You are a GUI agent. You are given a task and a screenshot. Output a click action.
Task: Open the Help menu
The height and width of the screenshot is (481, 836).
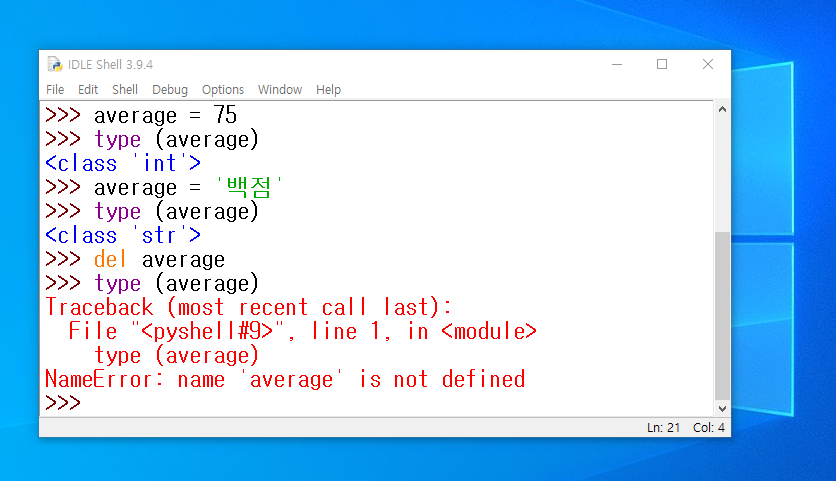328,90
